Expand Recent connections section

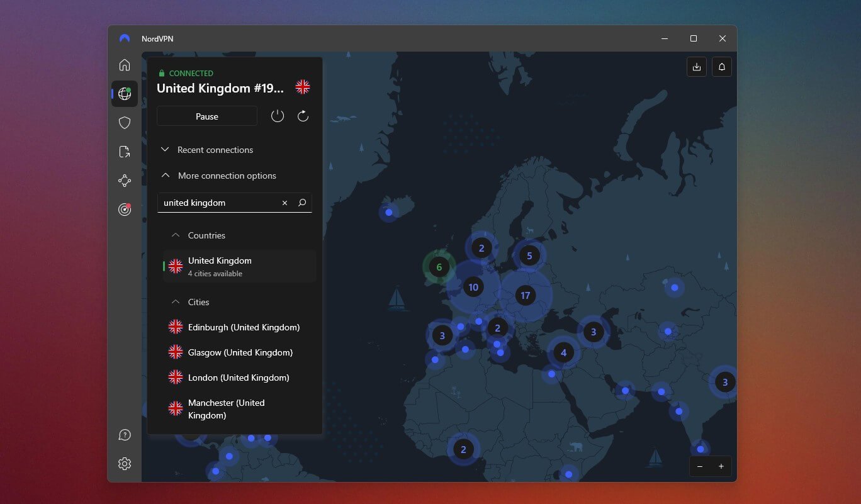click(x=207, y=150)
